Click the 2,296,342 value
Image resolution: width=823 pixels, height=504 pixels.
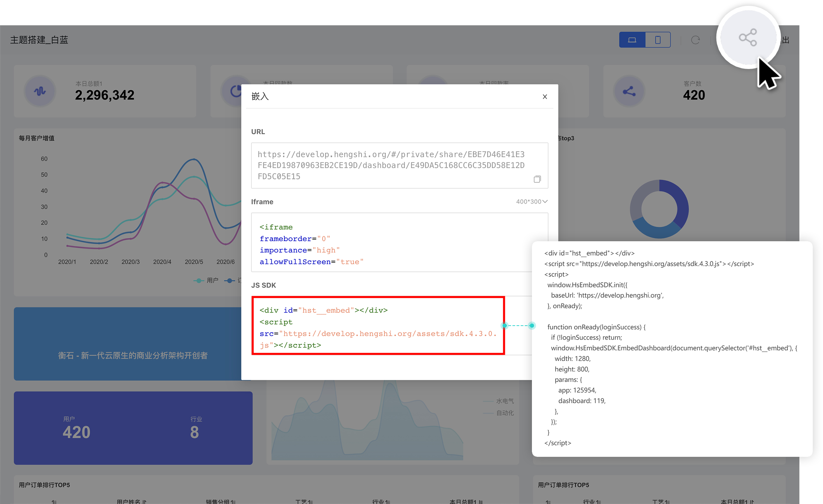pos(105,95)
